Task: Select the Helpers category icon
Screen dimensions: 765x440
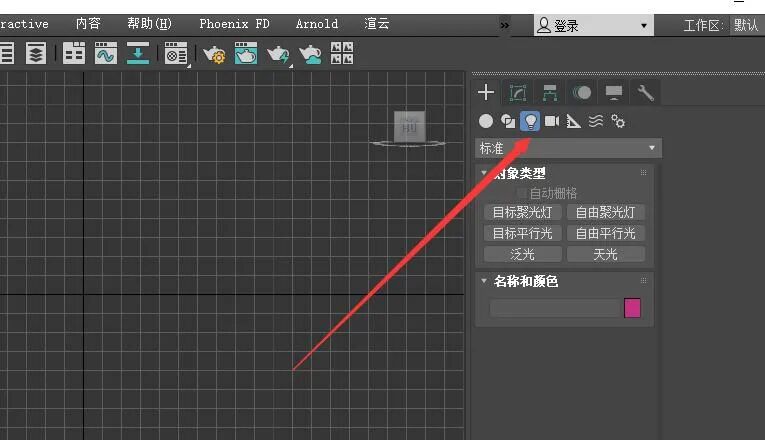Action: point(574,121)
